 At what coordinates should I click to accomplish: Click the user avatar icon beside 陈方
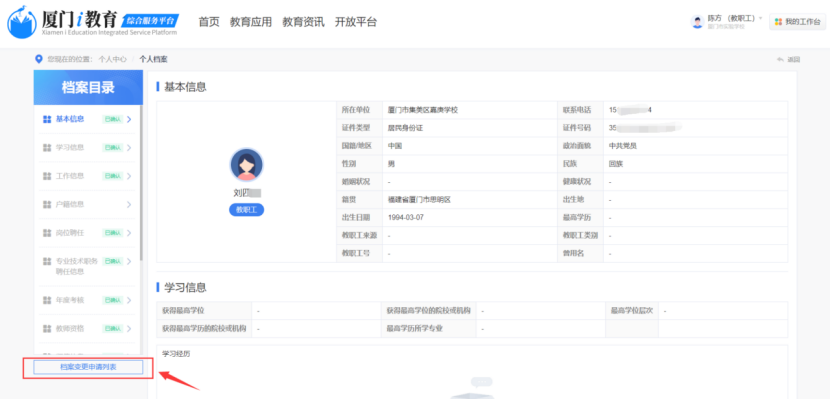coord(697,21)
